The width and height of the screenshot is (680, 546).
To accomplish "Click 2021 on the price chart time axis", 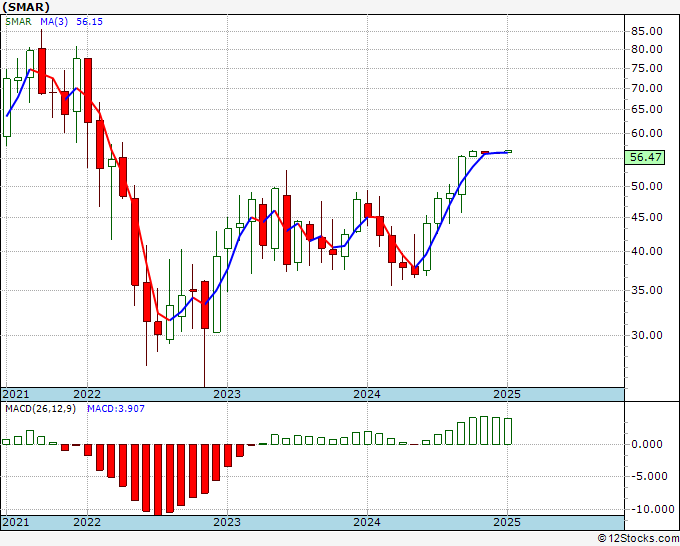I will (16, 394).
